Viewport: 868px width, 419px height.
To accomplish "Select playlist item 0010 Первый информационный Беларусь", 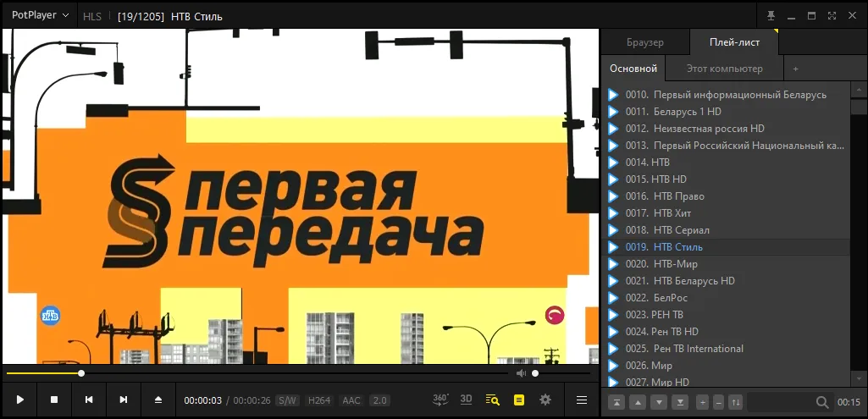I will pos(726,95).
